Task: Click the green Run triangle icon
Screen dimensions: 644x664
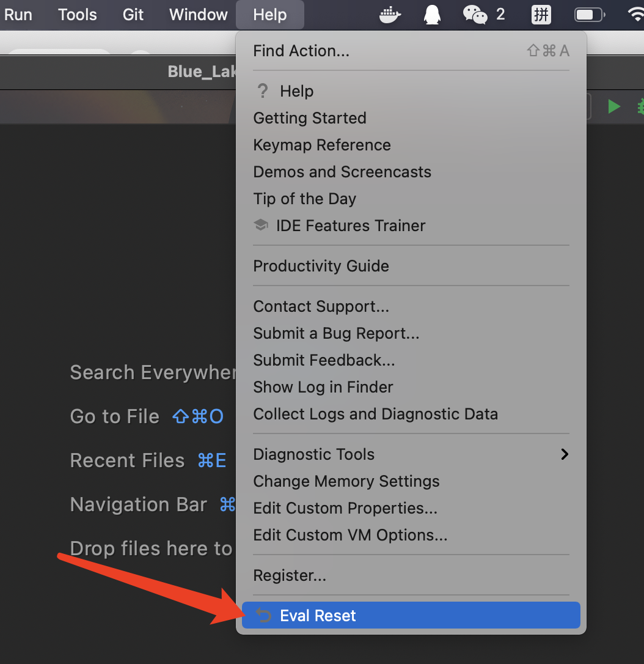Action: [613, 106]
